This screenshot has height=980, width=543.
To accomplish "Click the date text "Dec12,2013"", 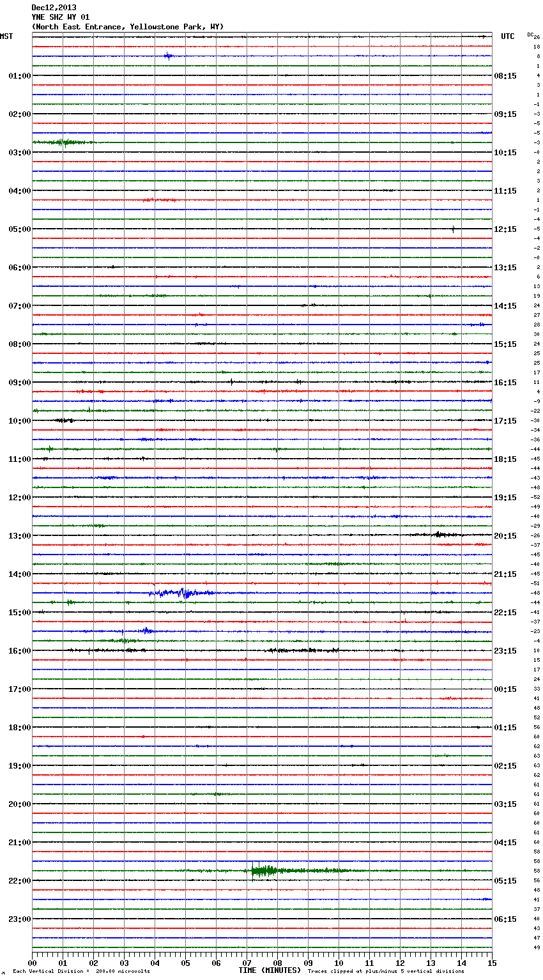I will click(54, 8).
